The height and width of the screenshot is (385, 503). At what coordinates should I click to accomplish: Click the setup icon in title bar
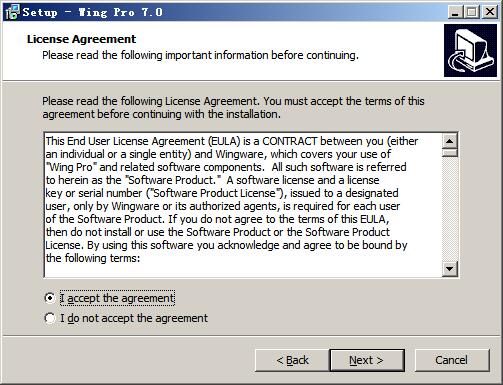pyautogui.click(x=12, y=12)
